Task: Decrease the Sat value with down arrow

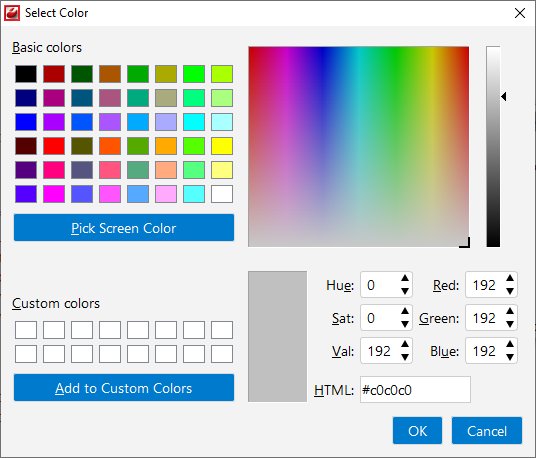Action: [x=405, y=324]
